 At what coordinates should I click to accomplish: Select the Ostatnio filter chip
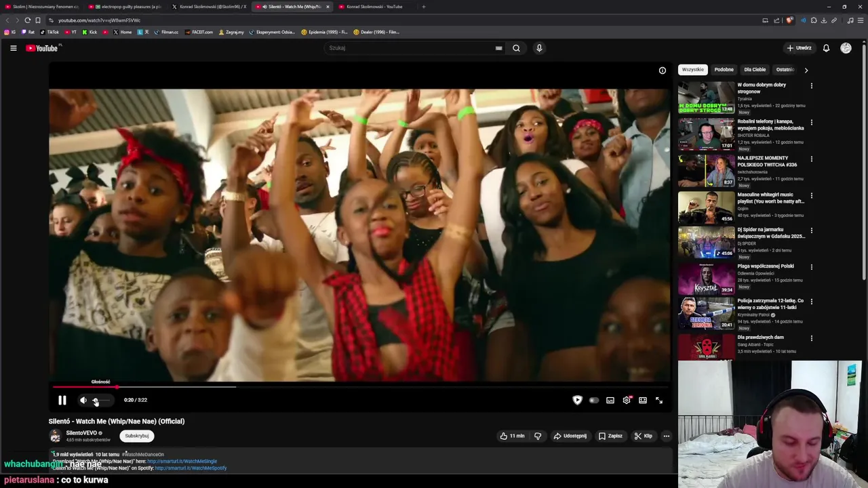[x=785, y=70]
